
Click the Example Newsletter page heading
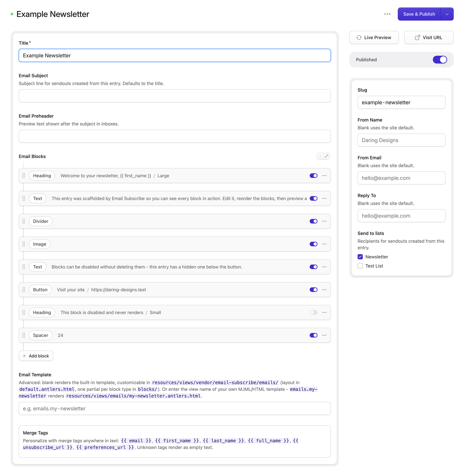point(53,14)
